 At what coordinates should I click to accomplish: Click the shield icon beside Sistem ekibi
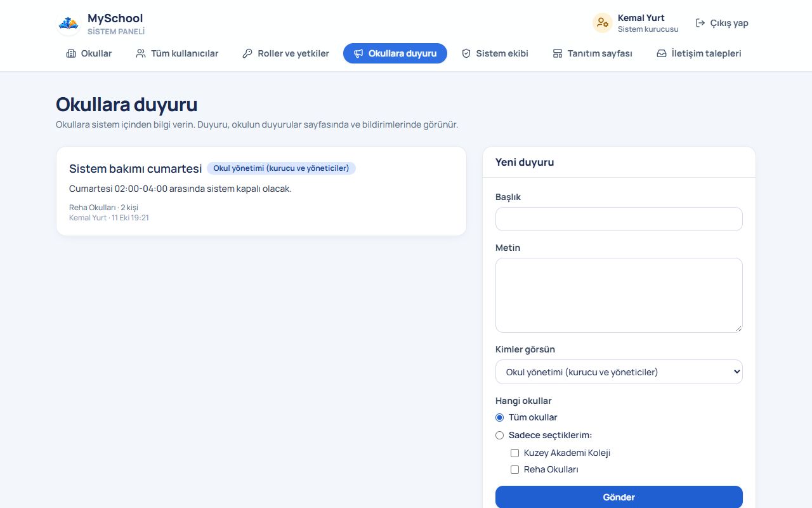(466, 53)
